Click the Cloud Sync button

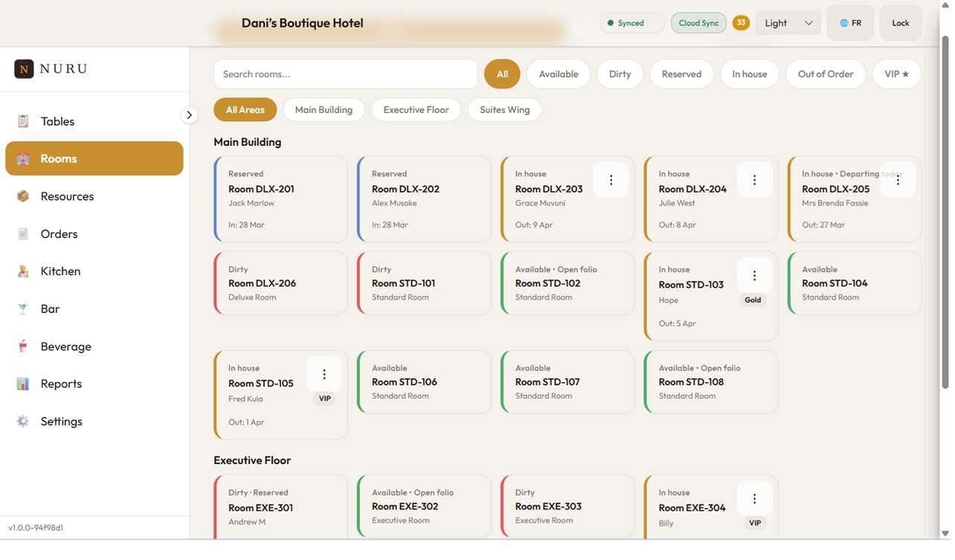698,23
